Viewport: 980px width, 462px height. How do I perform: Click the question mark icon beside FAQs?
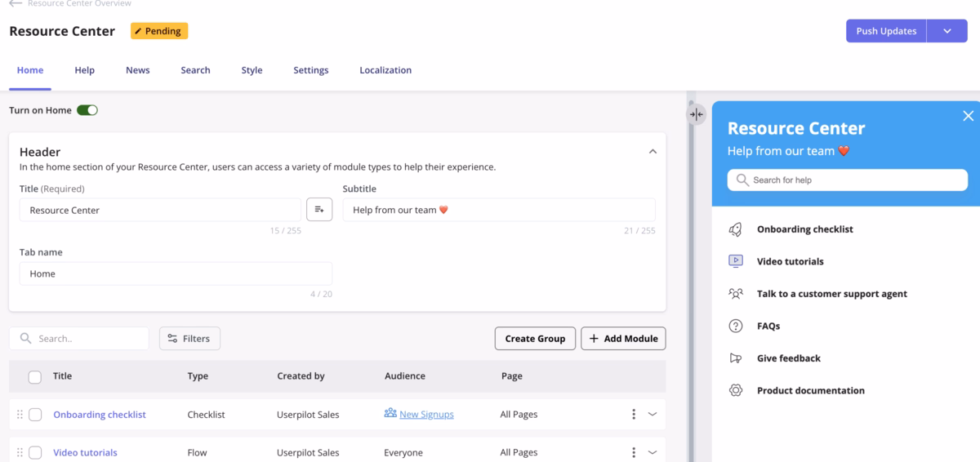(736, 326)
